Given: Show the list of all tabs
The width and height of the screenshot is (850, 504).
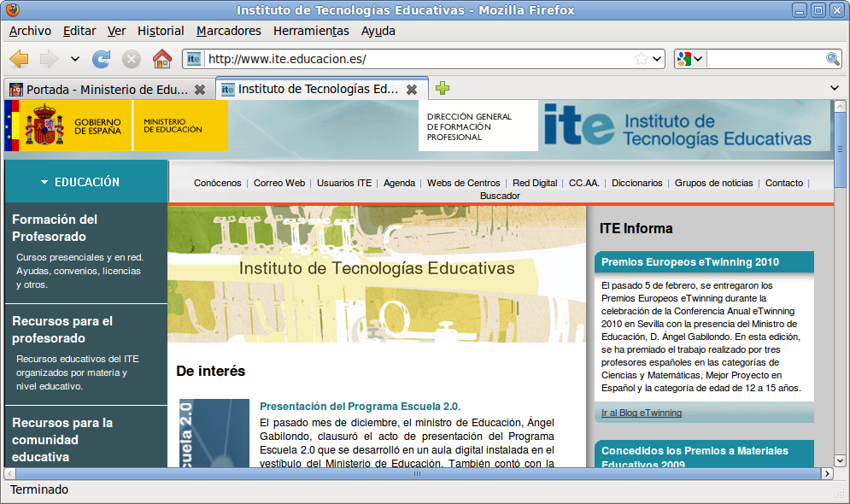Looking at the screenshot, I should coord(835,88).
